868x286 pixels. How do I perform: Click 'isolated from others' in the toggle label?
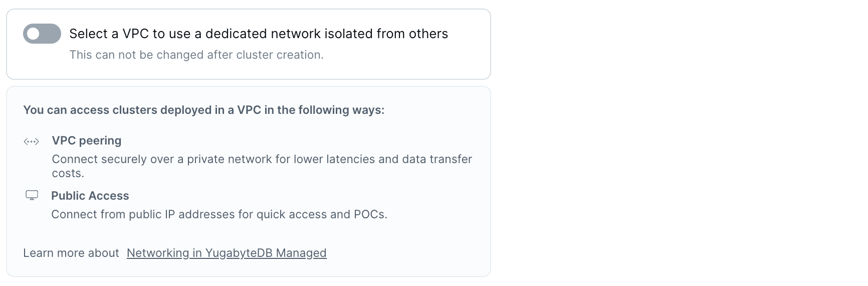tap(386, 34)
